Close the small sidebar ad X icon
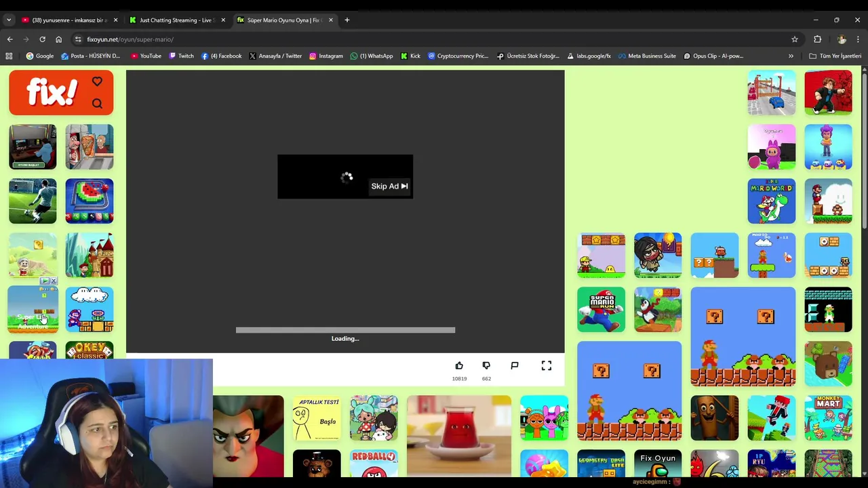Viewport: 868px width, 488px height. coord(54,281)
